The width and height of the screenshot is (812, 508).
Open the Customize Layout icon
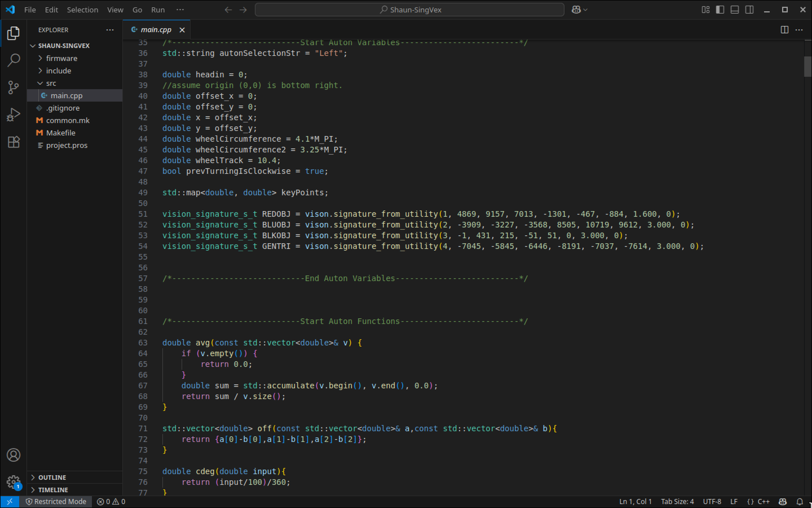[706, 10]
